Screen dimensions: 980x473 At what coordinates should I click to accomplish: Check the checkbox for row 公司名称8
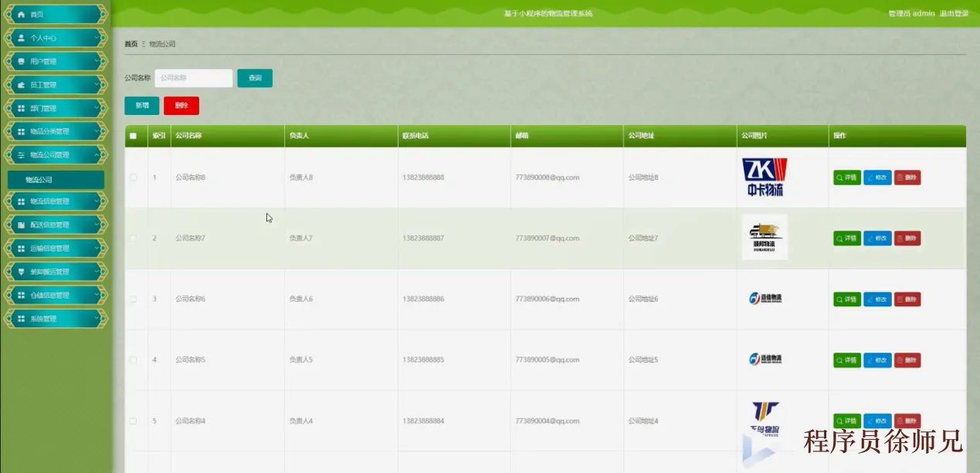click(x=133, y=177)
